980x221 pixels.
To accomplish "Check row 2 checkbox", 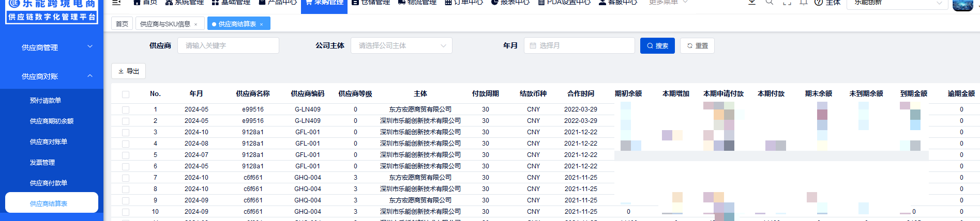I will pyautogui.click(x=126, y=121).
